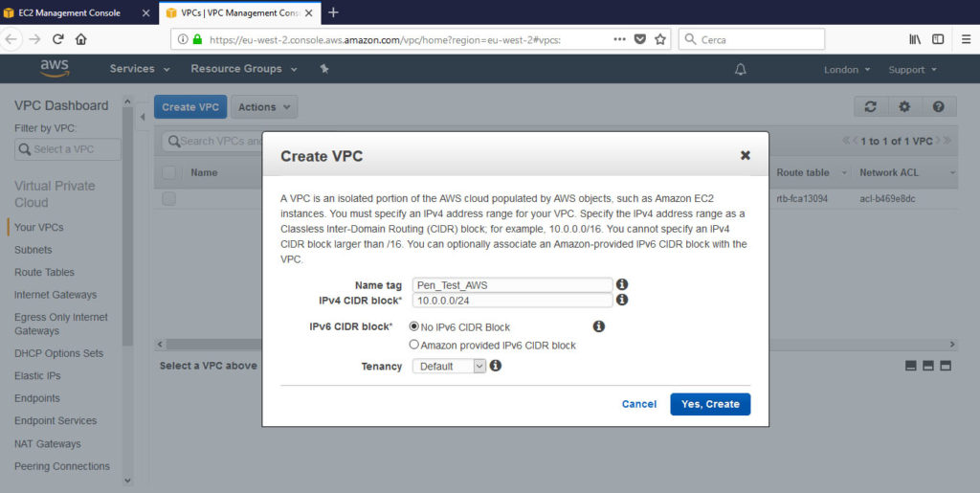
Task: Open the Firefox library icon
Action: pos(915,39)
